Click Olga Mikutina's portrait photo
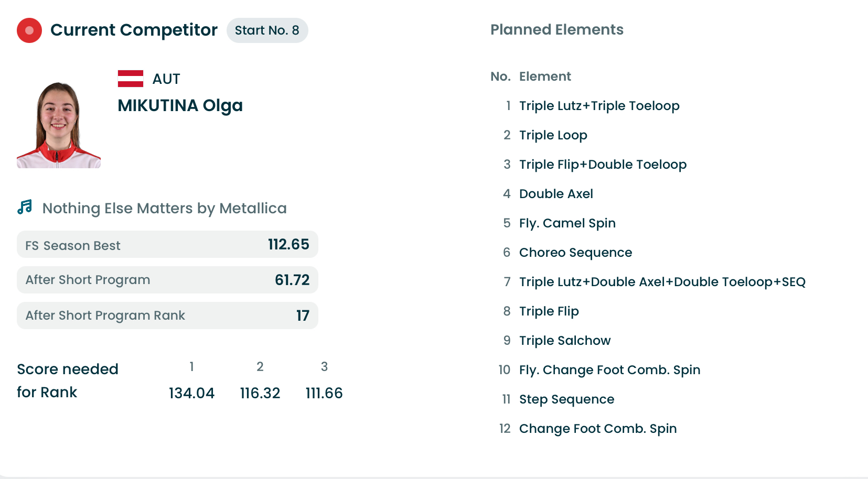This screenshot has width=868, height=479. [x=58, y=125]
